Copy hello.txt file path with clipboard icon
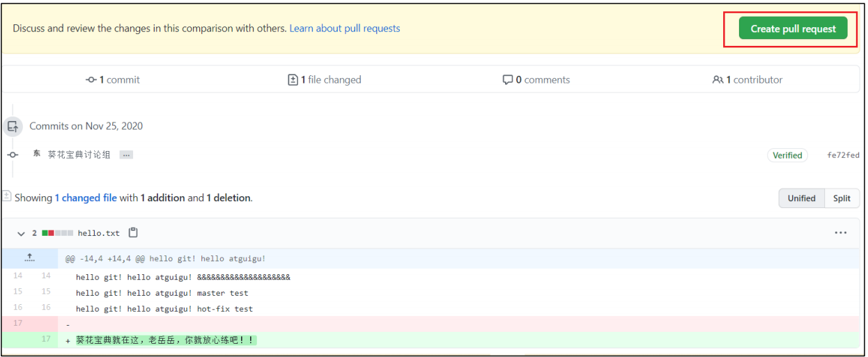 (x=133, y=232)
